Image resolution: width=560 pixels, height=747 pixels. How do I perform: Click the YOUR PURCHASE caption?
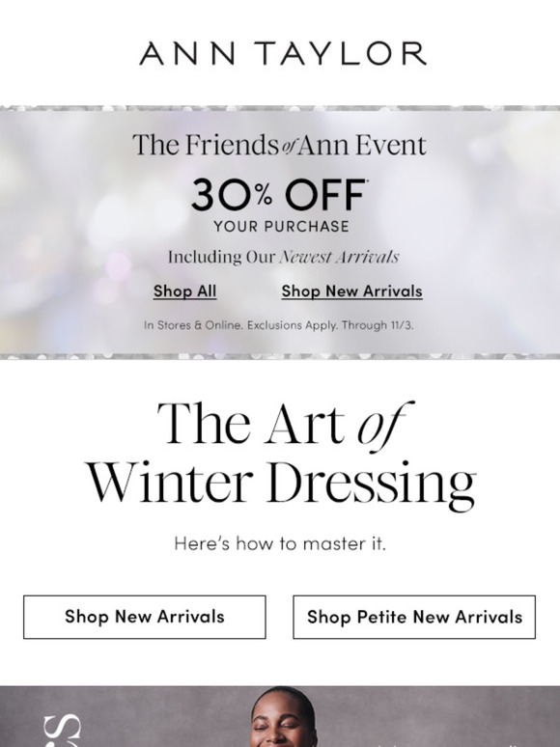pyautogui.click(x=281, y=226)
